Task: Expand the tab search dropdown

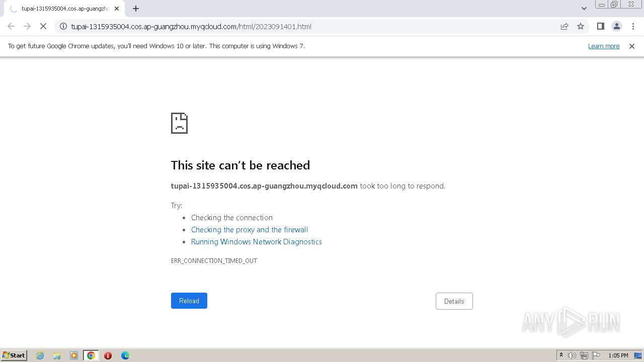Action: coord(584,9)
